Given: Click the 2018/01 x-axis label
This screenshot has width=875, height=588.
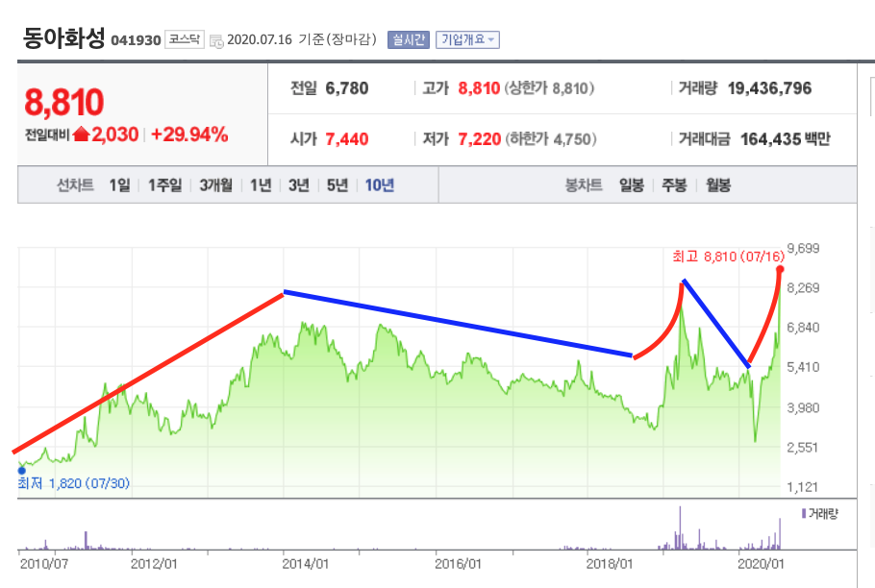Looking at the screenshot, I should click(610, 564).
